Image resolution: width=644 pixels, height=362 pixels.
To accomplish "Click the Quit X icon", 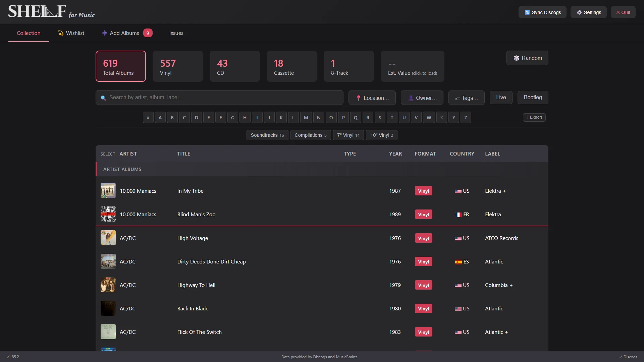I will 618,12.
